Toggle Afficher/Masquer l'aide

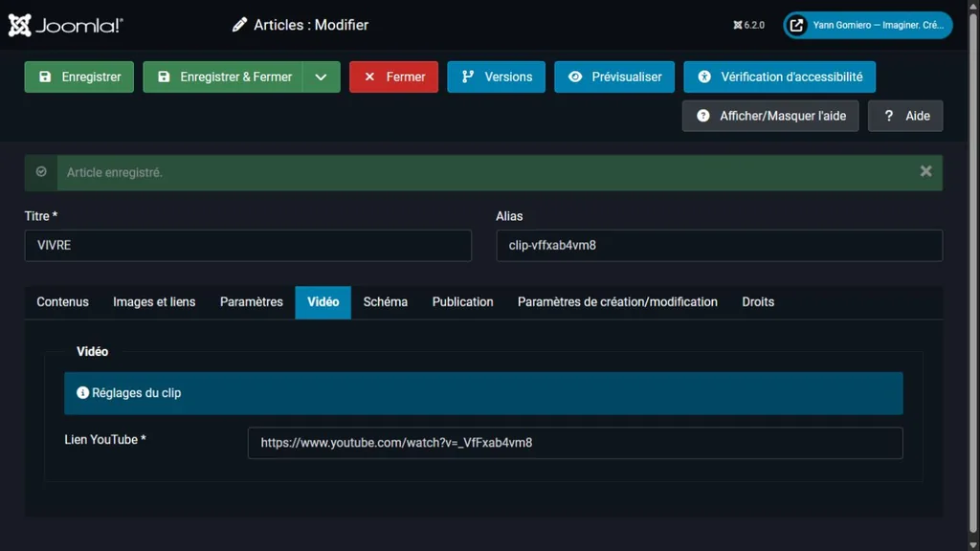coord(770,116)
